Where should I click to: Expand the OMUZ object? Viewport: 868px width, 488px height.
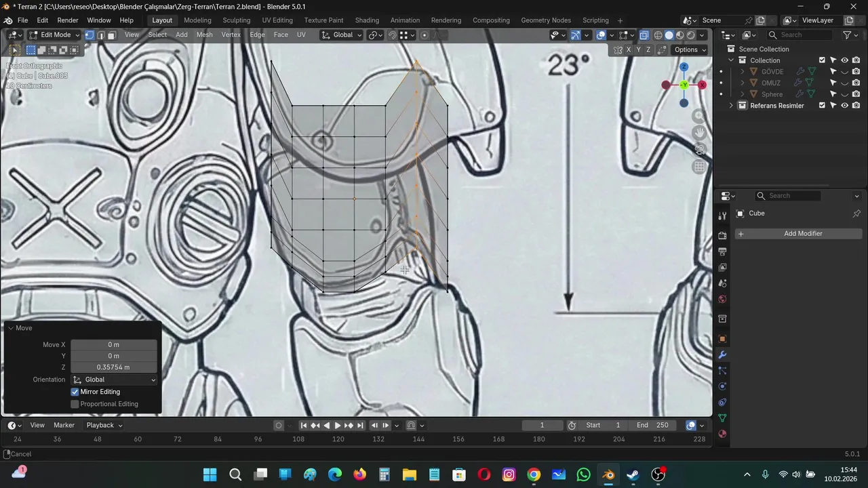tap(742, 83)
